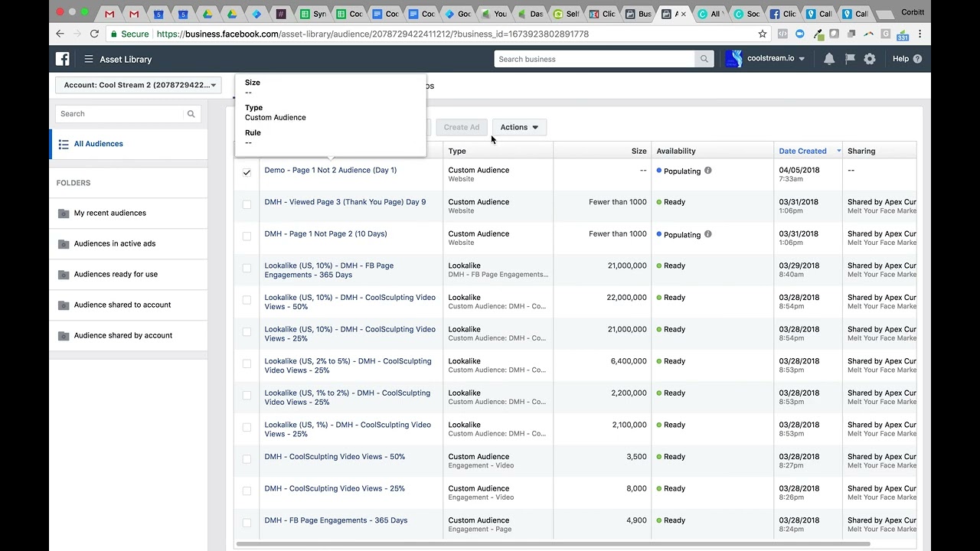Click the Corbitt Chrome profile button
This screenshot has width=980, height=551.
(x=913, y=12)
